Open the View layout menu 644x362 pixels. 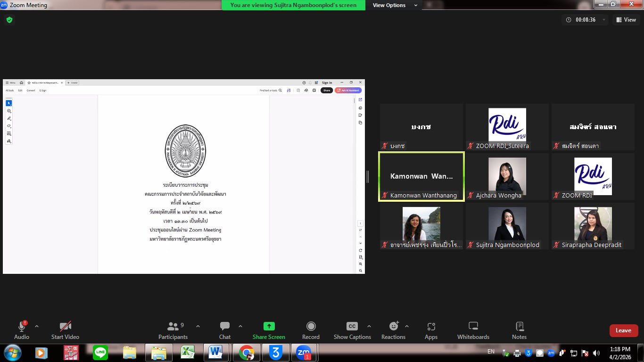pyautogui.click(x=626, y=20)
